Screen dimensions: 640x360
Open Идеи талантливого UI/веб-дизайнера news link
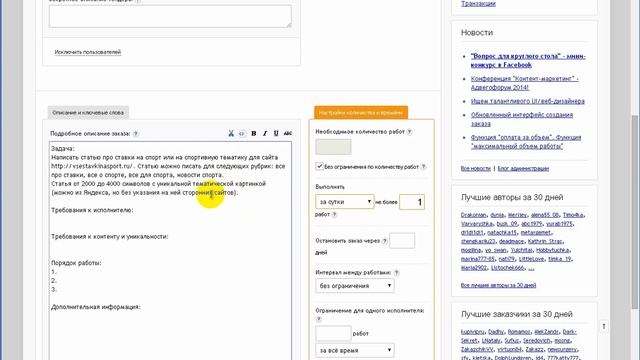pyautogui.click(x=527, y=101)
